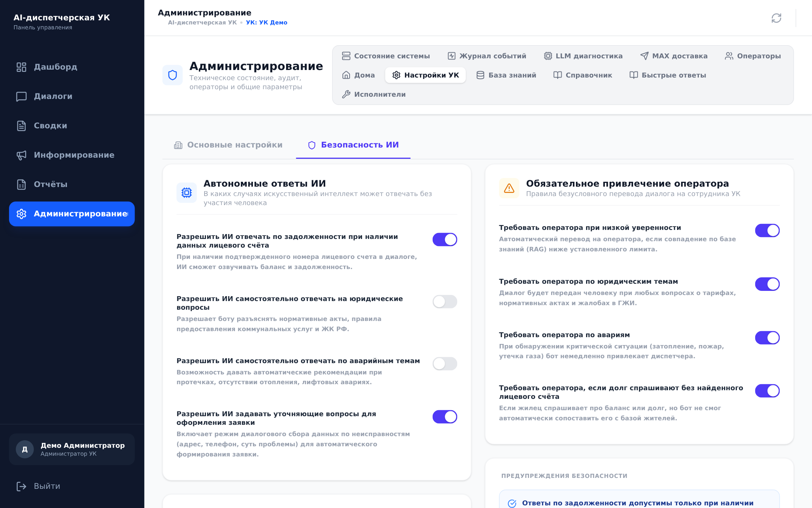
Task: Select the Безопасность ИИ sub-tab
Action: (x=353, y=145)
